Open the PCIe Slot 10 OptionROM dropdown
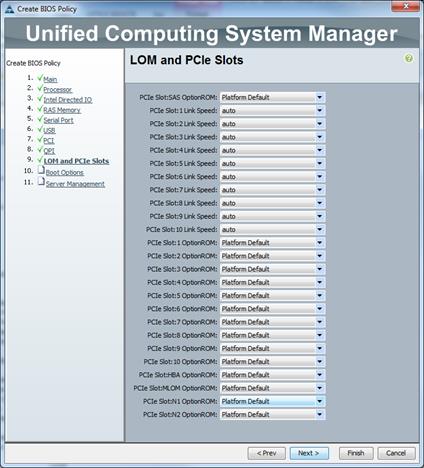The width and height of the screenshot is (424, 468). [x=272, y=362]
